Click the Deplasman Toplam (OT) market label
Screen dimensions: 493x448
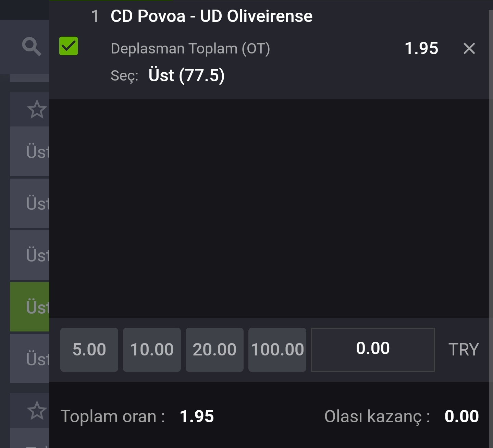(190, 49)
